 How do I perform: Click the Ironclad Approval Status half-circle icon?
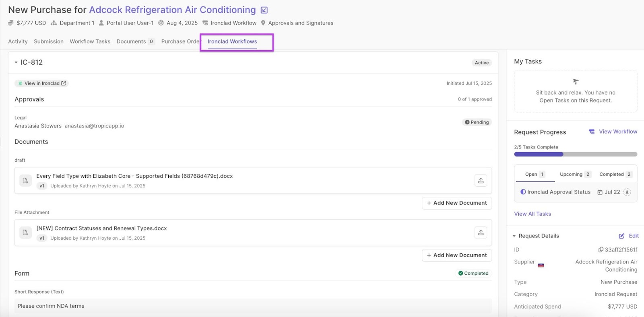pyautogui.click(x=523, y=192)
